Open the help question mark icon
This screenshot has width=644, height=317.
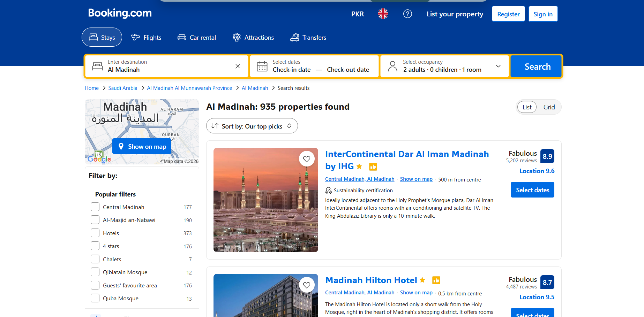[x=407, y=14]
